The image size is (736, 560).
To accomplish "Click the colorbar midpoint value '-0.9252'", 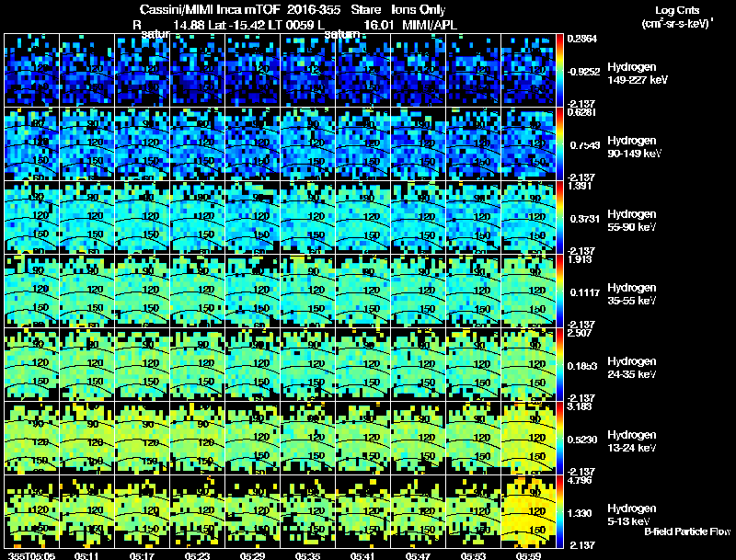I will click(x=583, y=72).
